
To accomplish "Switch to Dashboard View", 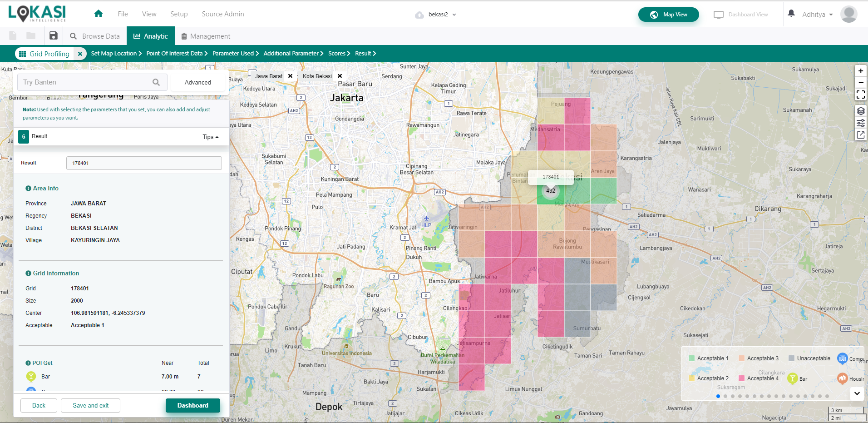I will pyautogui.click(x=741, y=15).
